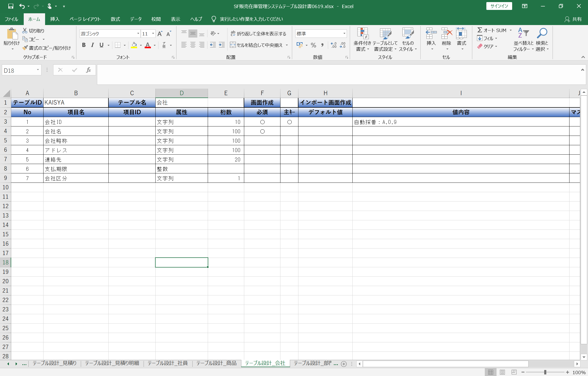Select cell B1 containing KAISYA
The image size is (588, 376).
tap(76, 102)
